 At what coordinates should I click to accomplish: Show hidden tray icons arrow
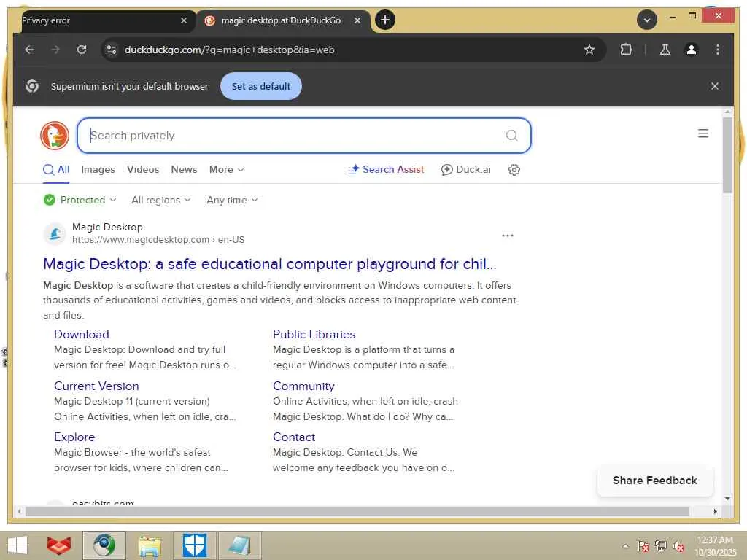(x=625, y=546)
